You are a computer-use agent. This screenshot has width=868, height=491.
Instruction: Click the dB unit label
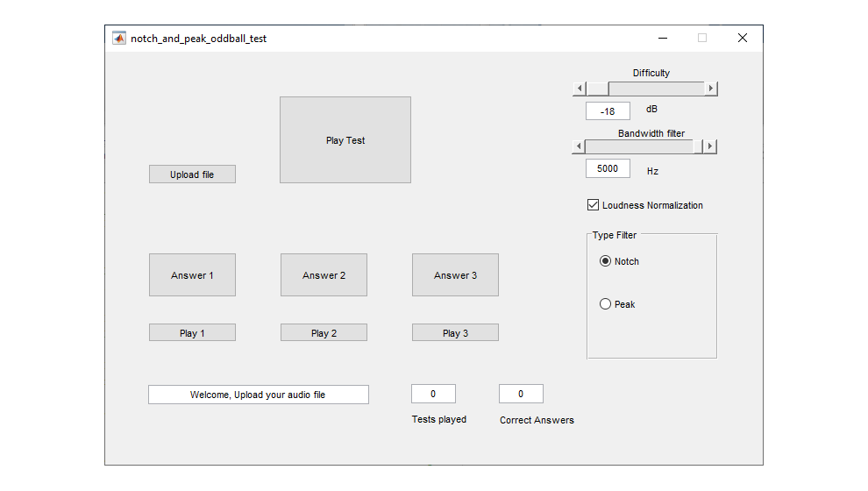[x=651, y=109]
